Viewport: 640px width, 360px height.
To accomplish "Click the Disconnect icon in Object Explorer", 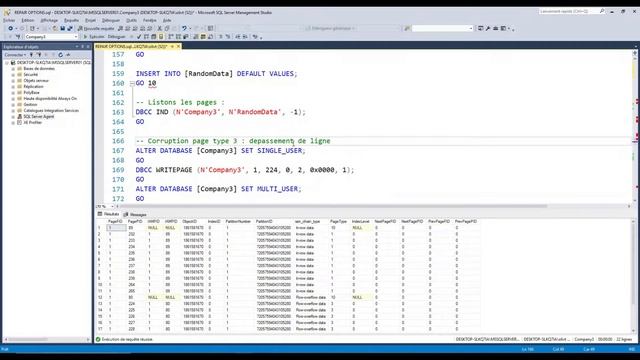I will point(39,55).
